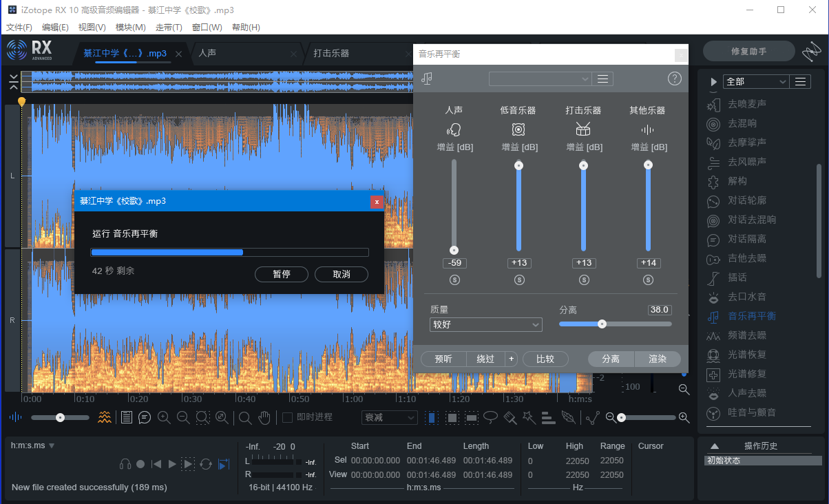This screenshot has height=504, width=829.
Task: Open the 解构 module
Action: click(727, 181)
